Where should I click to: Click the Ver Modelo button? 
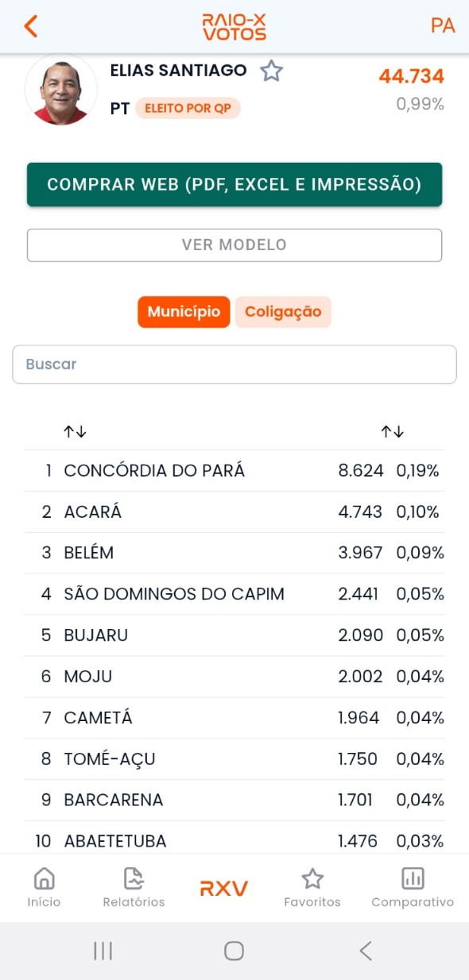(x=234, y=245)
